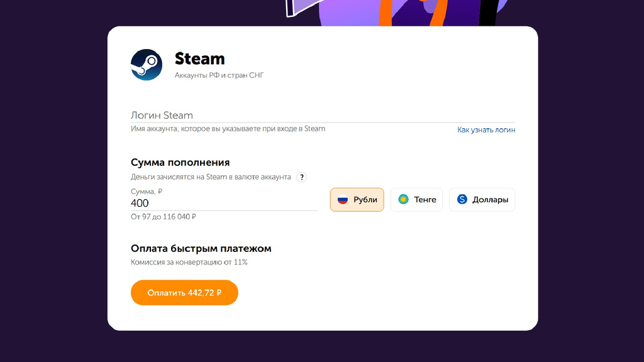The image size is (644, 362).
Task: Click the purple illustration above the card
Action: tap(397, 13)
